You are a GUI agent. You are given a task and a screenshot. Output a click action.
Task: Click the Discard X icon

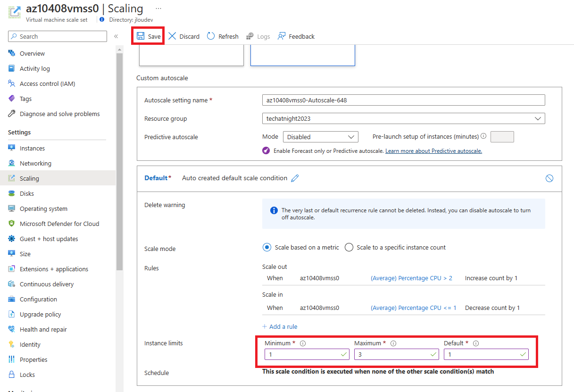pos(172,36)
